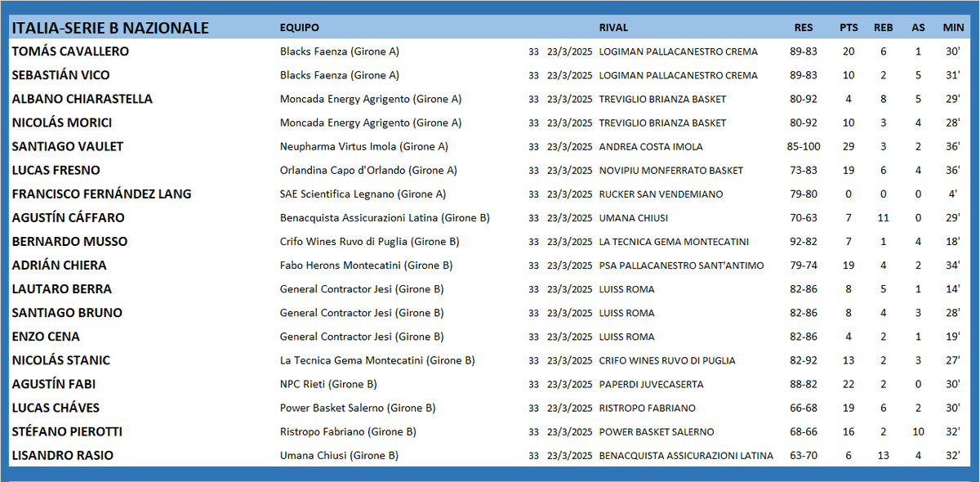The image size is (980, 482).
Task: Click the RES column header
Action: (x=804, y=28)
